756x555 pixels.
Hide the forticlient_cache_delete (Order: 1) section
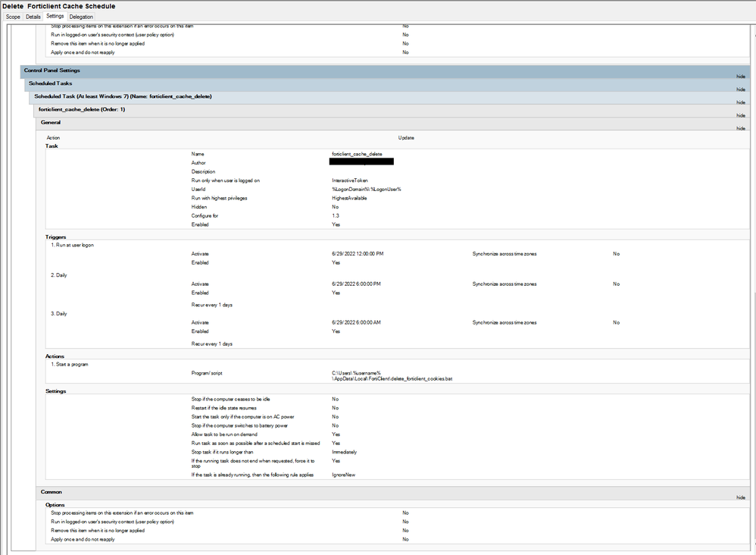point(741,115)
